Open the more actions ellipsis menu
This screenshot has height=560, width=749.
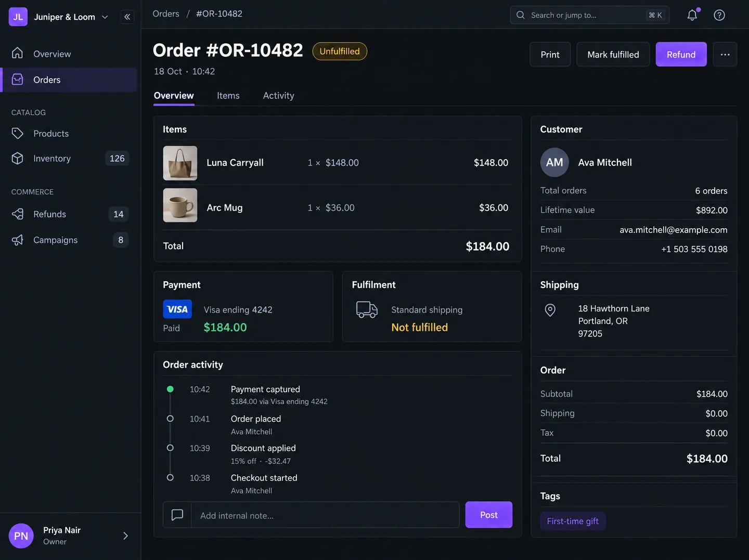pos(725,54)
